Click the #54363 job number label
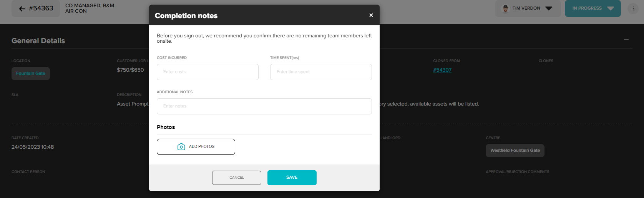The height and width of the screenshot is (198, 644). click(x=41, y=8)
